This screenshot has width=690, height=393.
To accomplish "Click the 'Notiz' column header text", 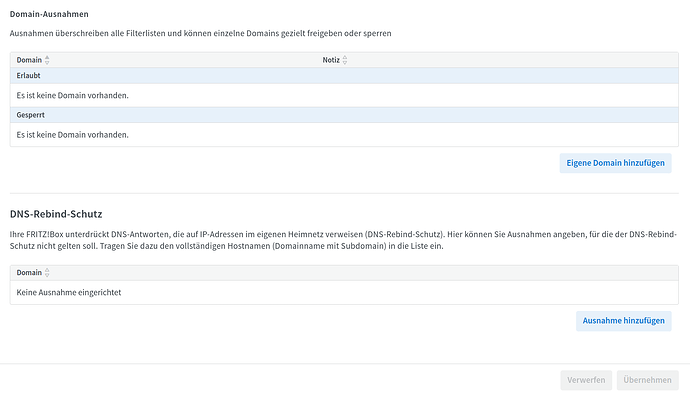I will [331, 60].
